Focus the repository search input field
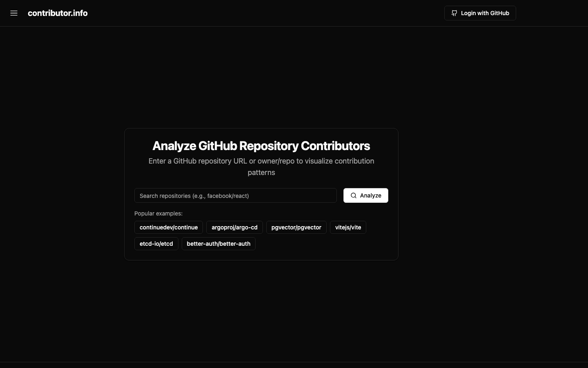 coord(236,195)
